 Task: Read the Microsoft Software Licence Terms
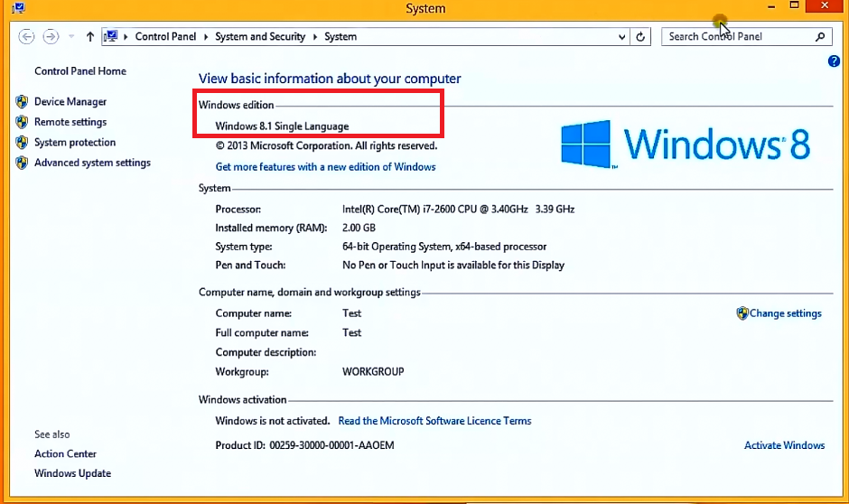click(434, 421)
